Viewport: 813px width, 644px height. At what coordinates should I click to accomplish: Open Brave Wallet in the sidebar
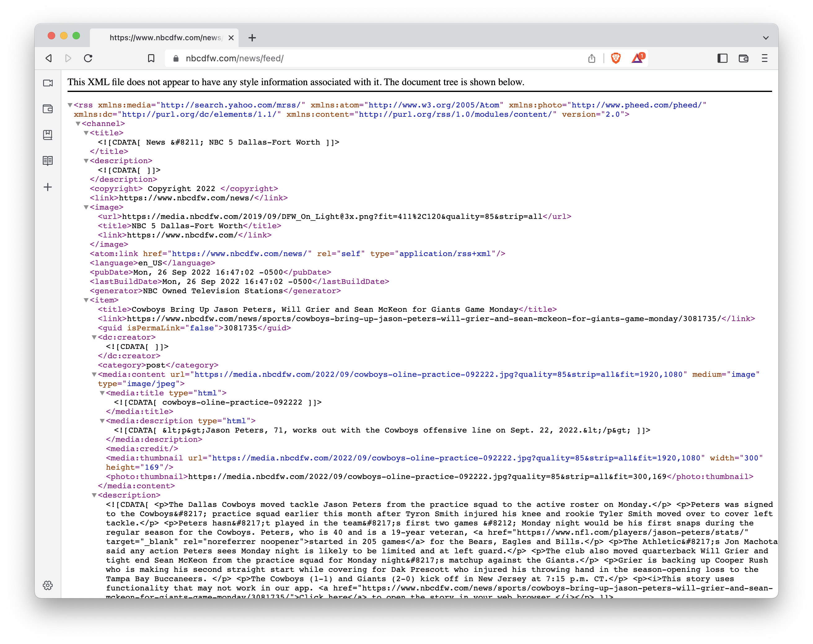click(x=48, y=109)
